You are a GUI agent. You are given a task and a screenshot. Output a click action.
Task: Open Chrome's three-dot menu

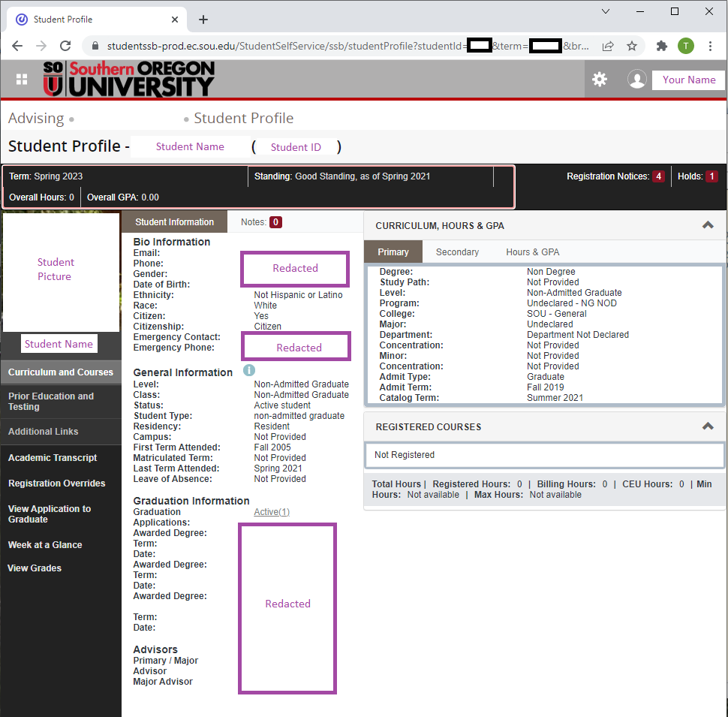pyautogui.click(x=710, y=46)
